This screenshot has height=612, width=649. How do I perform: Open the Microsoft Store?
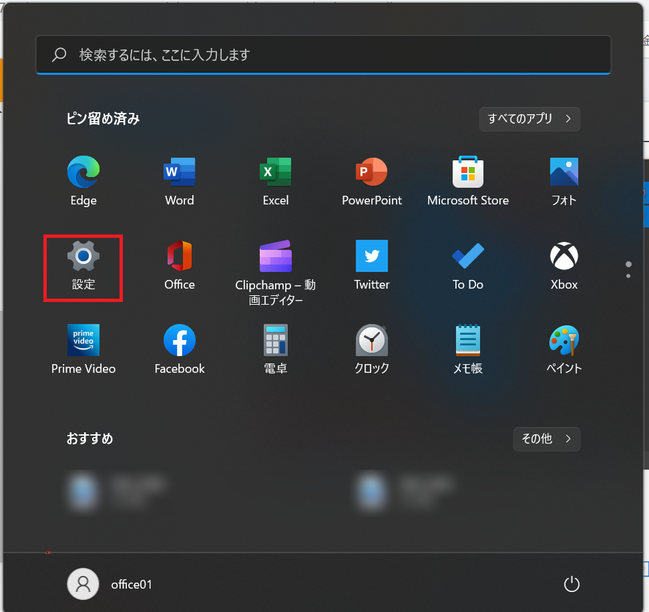468,180
